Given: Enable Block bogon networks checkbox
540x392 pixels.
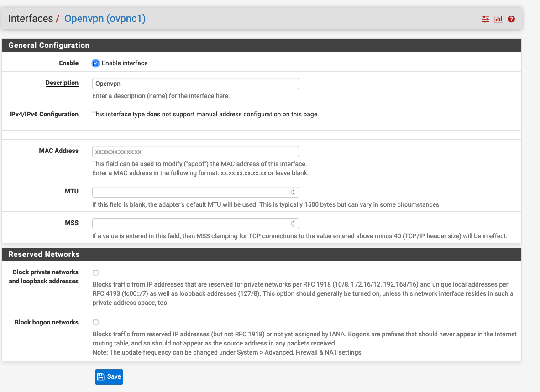Looking at the screenshot, I should coord(95,323).
